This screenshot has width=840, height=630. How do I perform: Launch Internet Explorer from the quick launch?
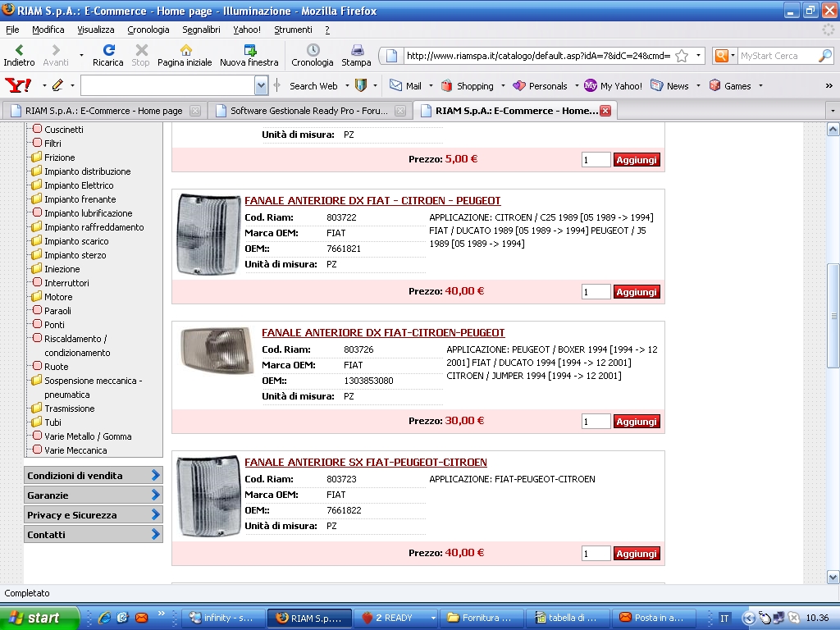coord(104,618)
